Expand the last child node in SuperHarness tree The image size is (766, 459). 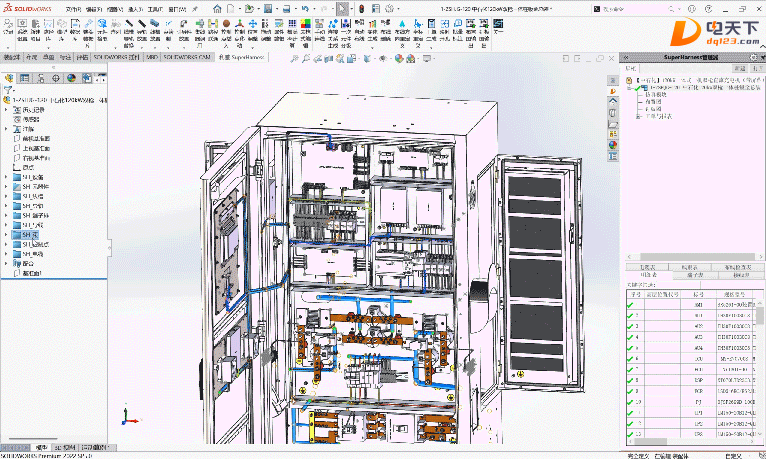coord(638,116)
